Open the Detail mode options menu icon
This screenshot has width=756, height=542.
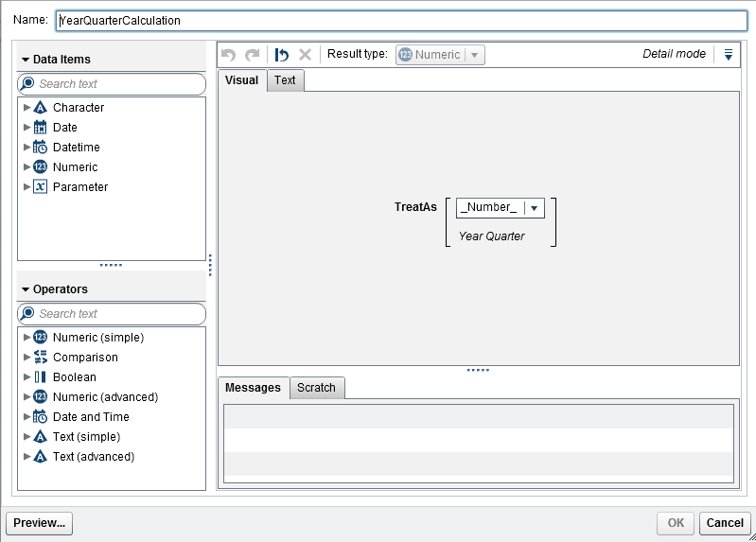coord(729,54)
